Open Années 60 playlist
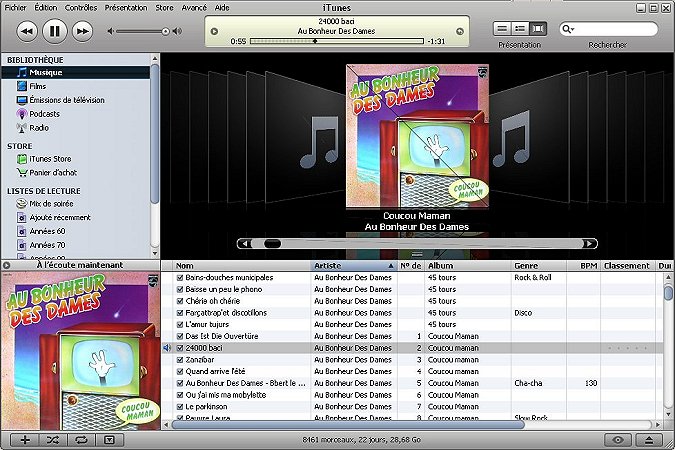Viewport: 675px width, 450px height. pyautogui.click(x=47, y=231)
